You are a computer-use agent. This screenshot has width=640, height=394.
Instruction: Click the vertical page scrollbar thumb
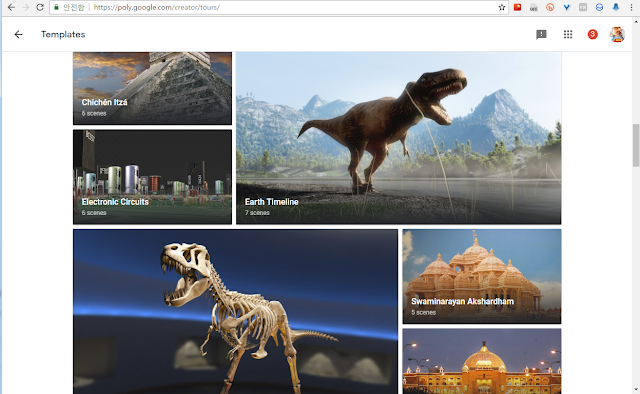point(636,145)
